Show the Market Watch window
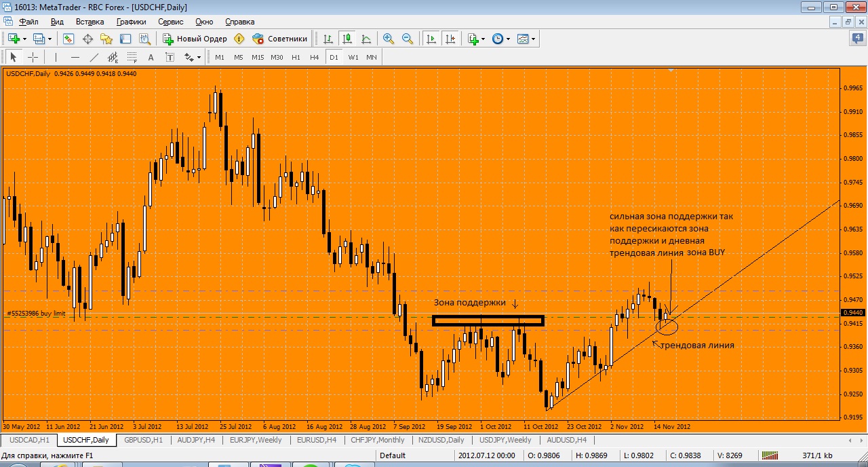Image resolution: width=868 pixels, height=467 pixels. [x=68, y=39]
